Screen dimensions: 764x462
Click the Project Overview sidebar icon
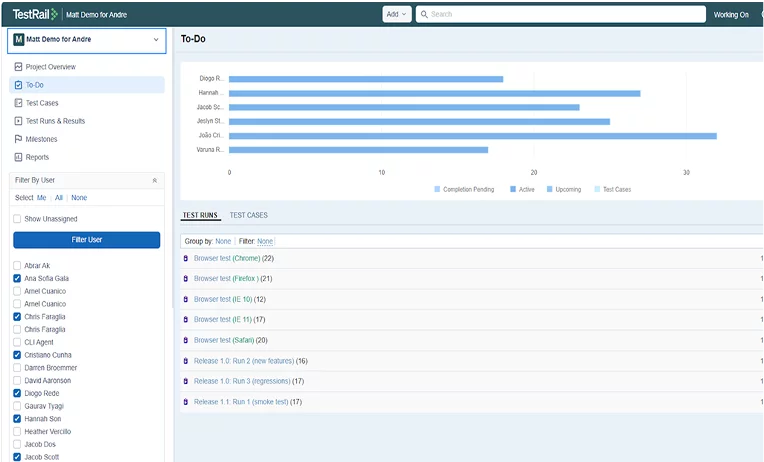tap(18, 67)
